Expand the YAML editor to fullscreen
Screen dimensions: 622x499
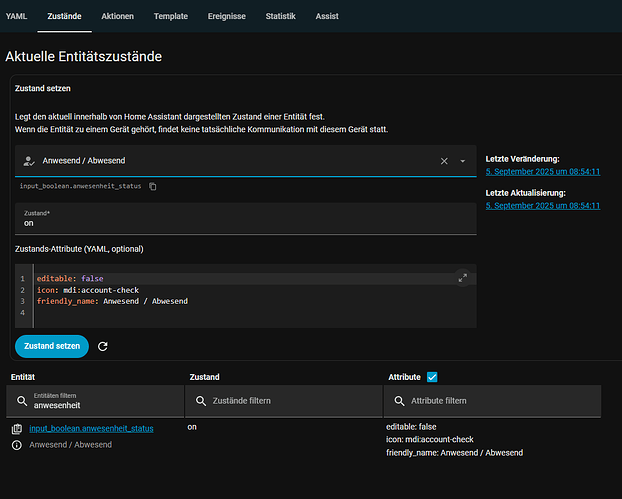[x=462, y=278]
